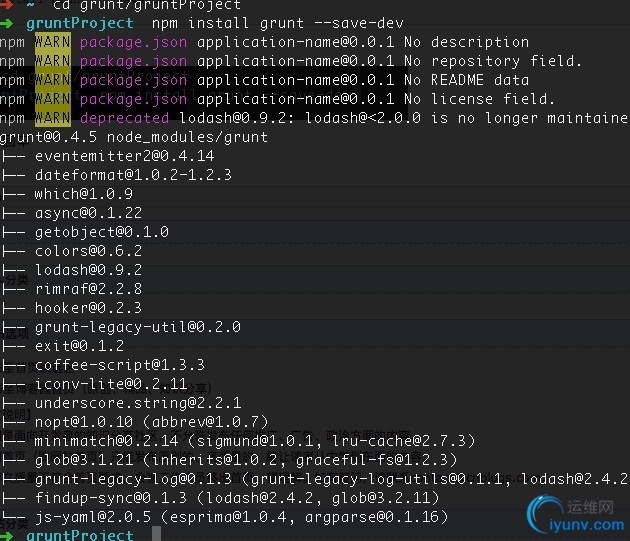This screenshot has height=541, width=630.
Task: Click the 'No README data' warning
Action: click(x=264, y=80)
